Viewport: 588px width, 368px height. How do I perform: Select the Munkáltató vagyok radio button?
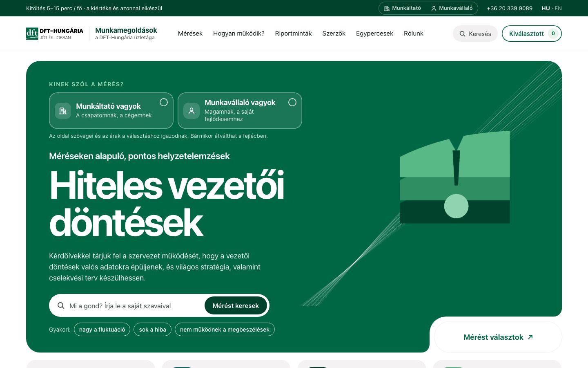(x=164, y=102)
